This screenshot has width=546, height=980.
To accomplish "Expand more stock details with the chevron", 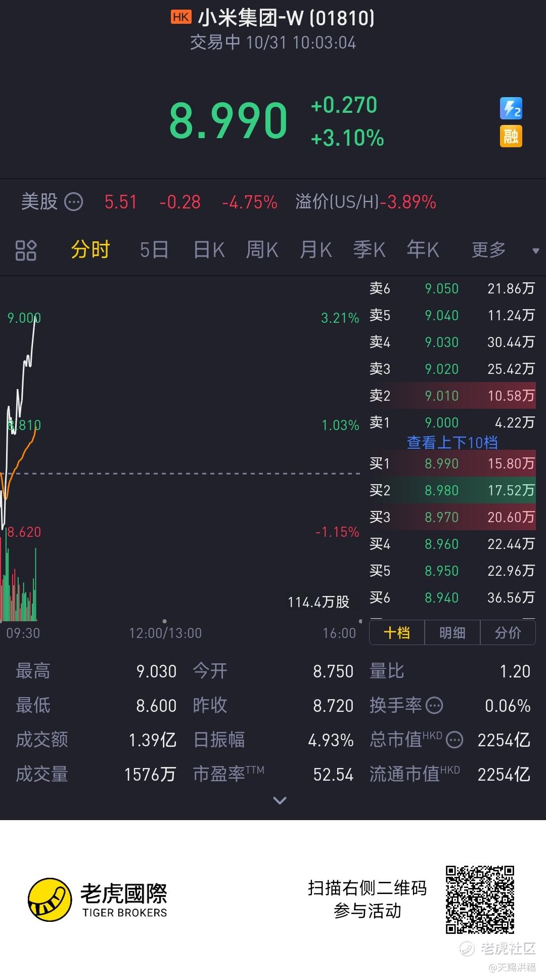I will (x=280, y=800).
